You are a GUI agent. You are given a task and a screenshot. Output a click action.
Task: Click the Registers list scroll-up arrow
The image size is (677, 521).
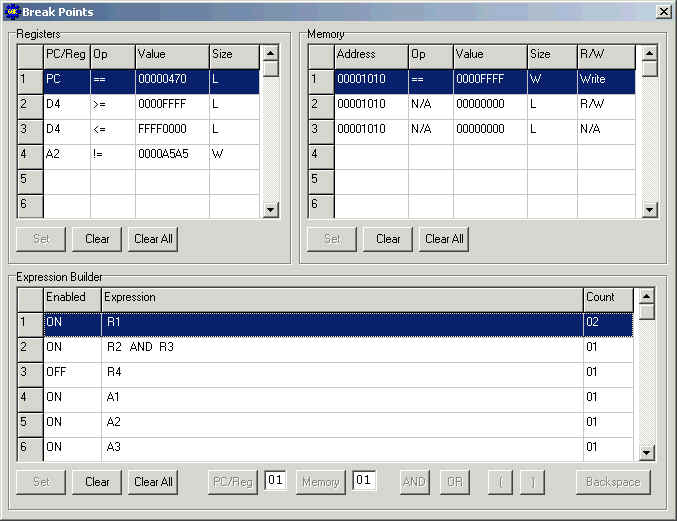[271, 53]
